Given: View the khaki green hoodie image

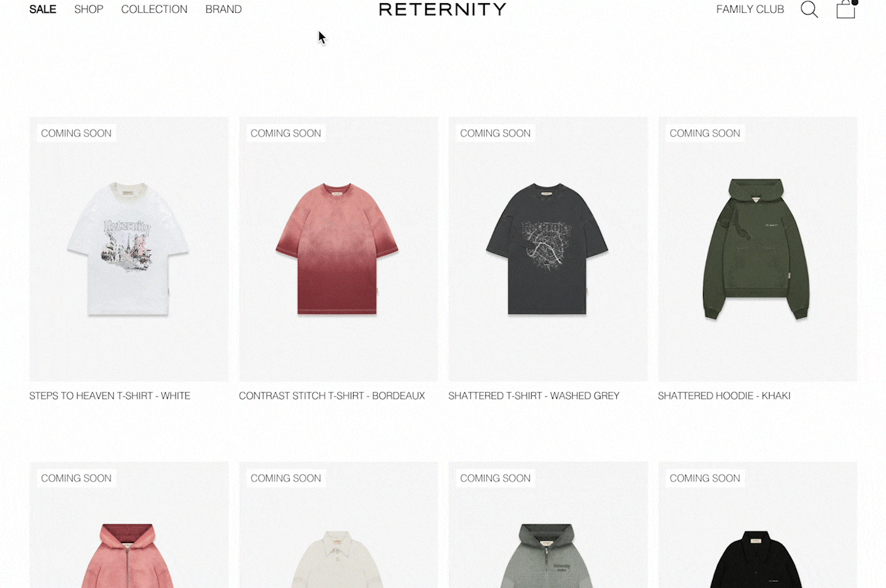Looking at the screenshot, I should pos(758,249).
